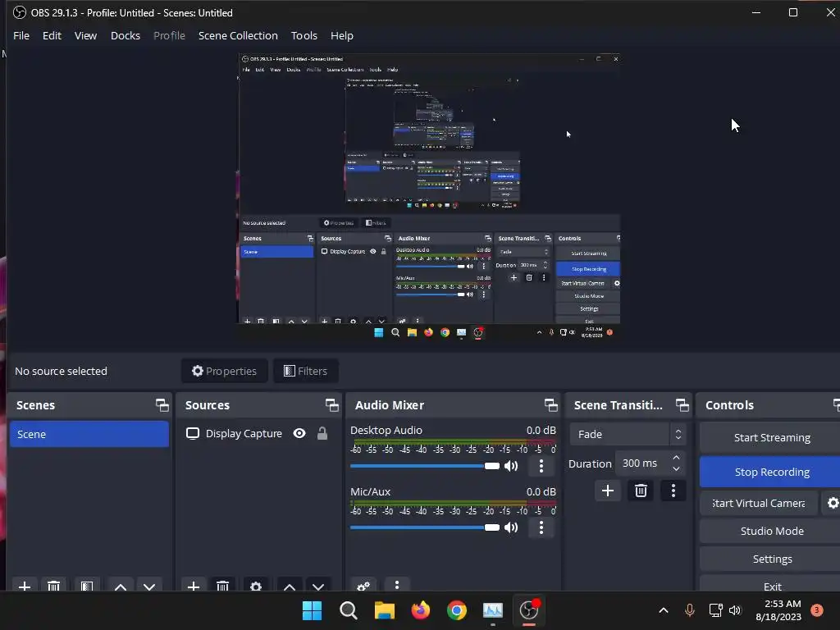Image resolution: width=840 pixels, height=630 pixels.
Task: Toggle Display Capture visibility eye
Action: click(x=299, y=433)
